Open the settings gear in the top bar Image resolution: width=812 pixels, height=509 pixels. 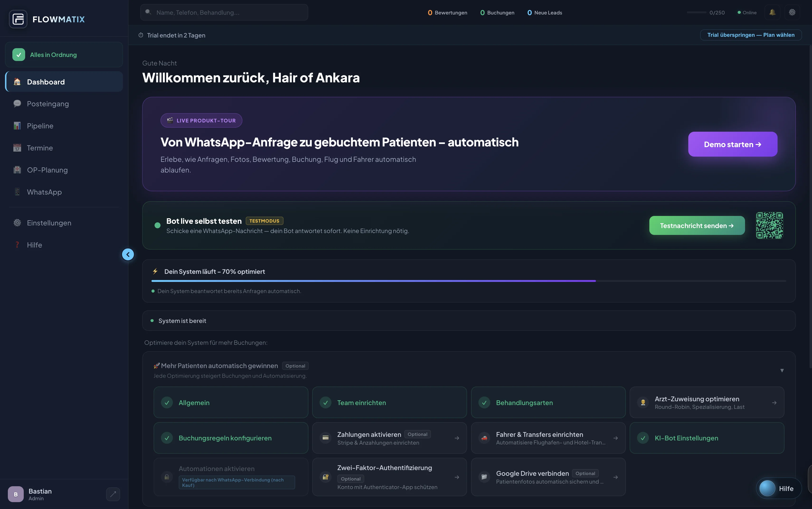(792, 12)
